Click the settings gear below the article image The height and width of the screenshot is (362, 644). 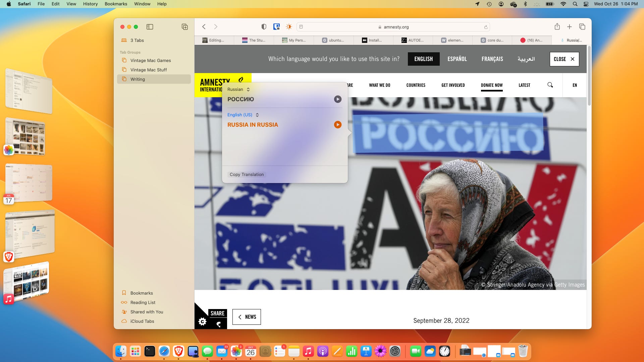[202, 322]
